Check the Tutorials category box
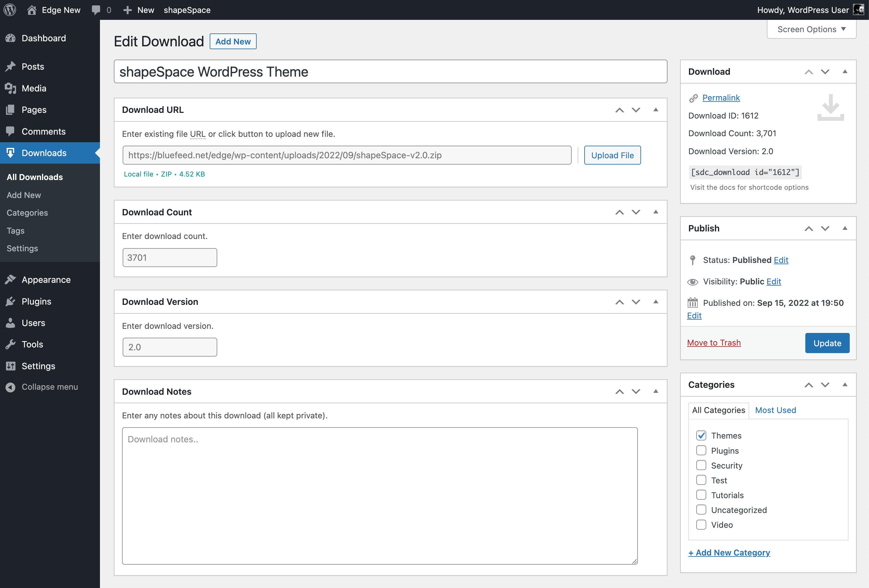 701,495
